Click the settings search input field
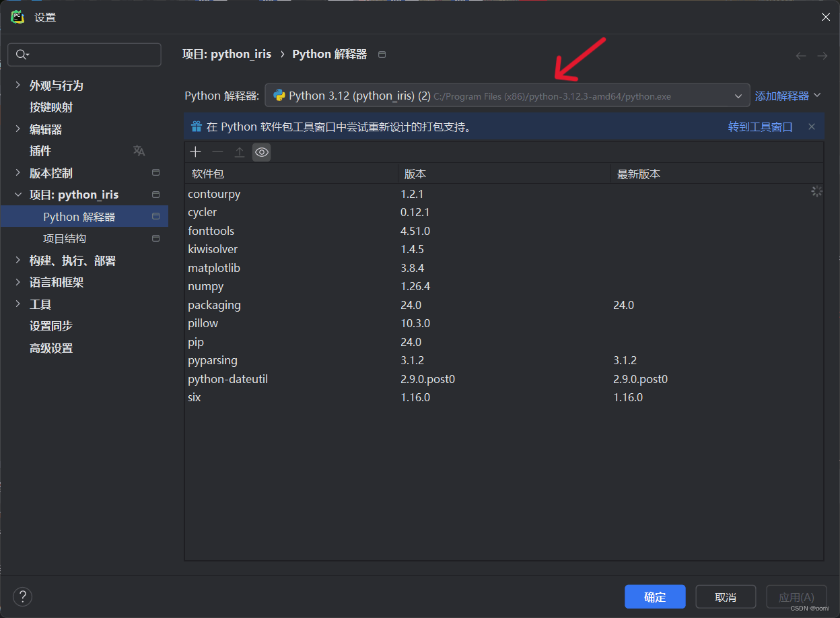 (x=84, y=55)
